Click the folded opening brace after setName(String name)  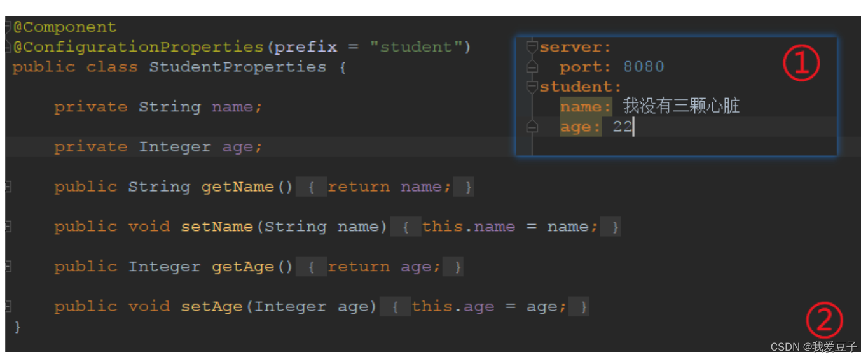pyautogui.click(x=405, y=227)
